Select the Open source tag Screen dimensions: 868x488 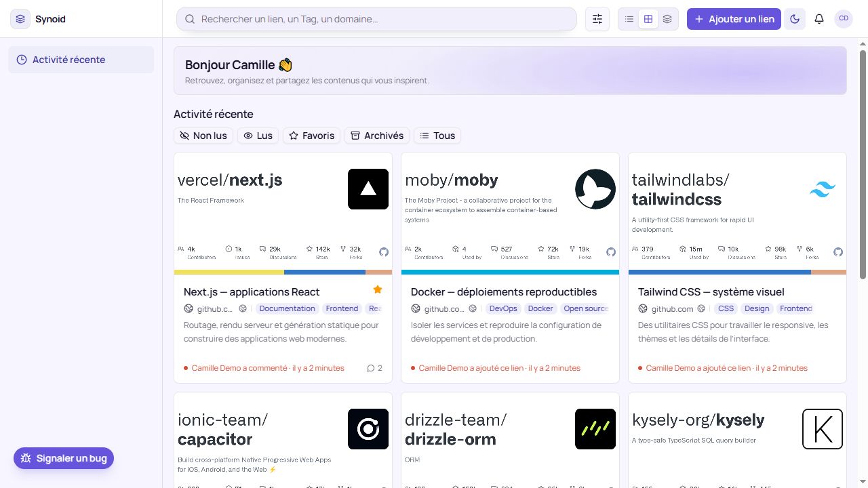click(585, 308)
